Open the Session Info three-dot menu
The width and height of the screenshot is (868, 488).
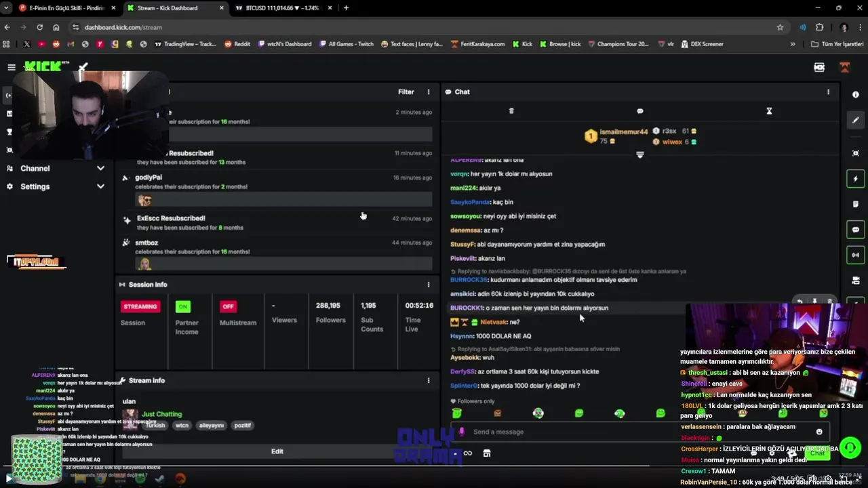coord(428,285)
